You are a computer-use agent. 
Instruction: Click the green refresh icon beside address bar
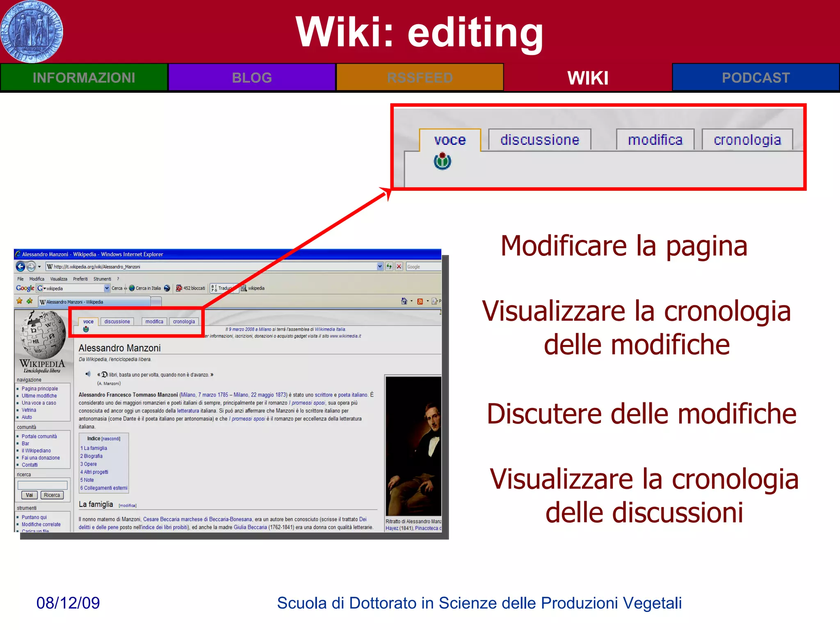pyautogui.click(x=389, y=267)
